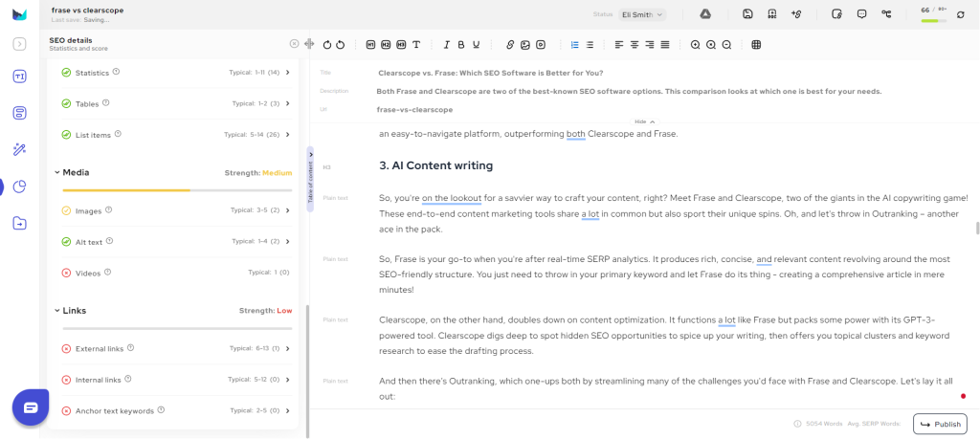The width and height of the screenshot is (980, 439).
Task: Open the magic wand AI tool in sidebar
Action: (19, 149)
